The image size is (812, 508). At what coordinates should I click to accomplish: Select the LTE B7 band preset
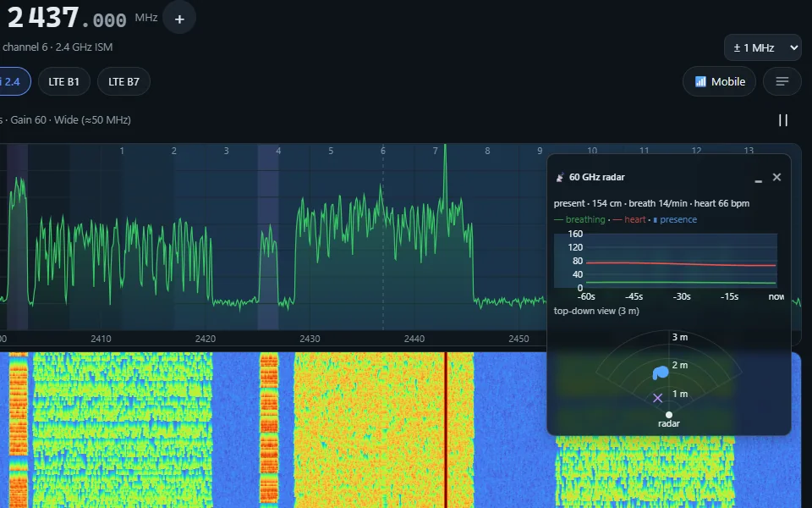tap(123, 82)
